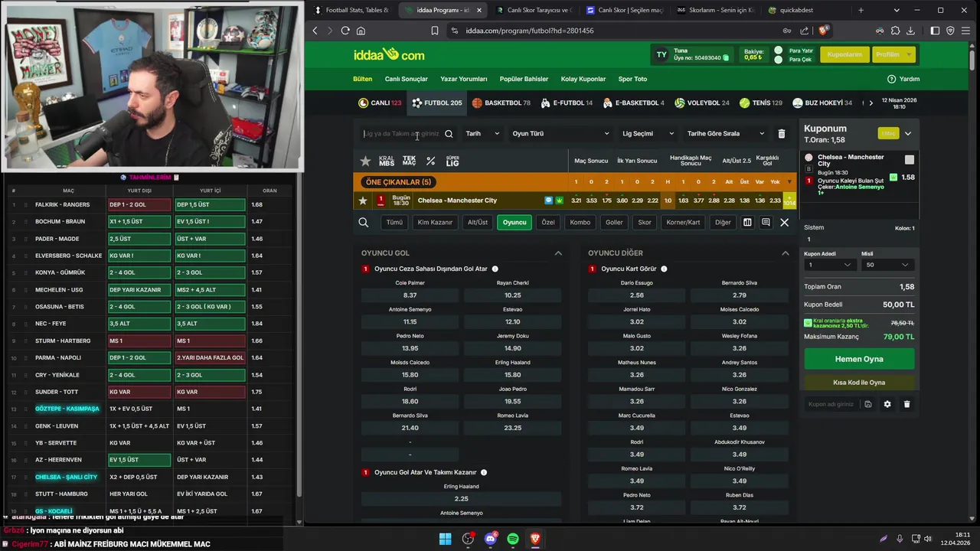Open Discord from the taskbar
This screenshot has height=551, width=980.
(491, 539)
